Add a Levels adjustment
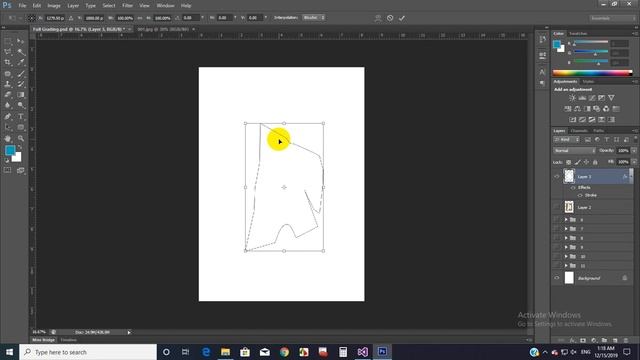This screenshot has width=640, height=360. point(582,98)
